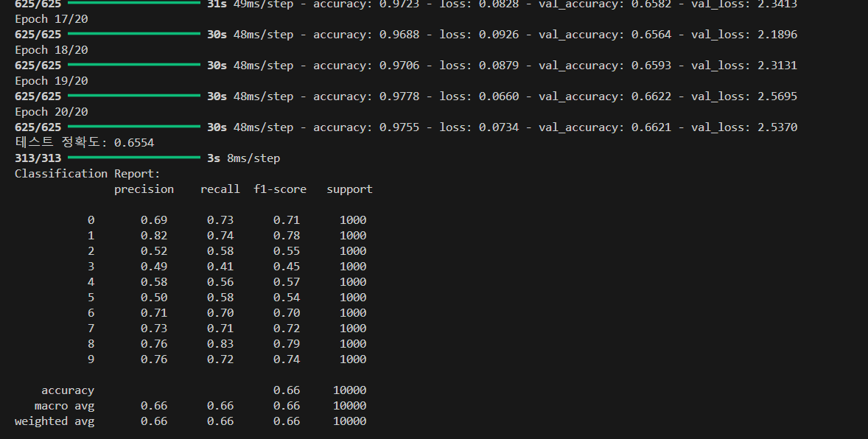Click the 'macro avg' row label

64,407
